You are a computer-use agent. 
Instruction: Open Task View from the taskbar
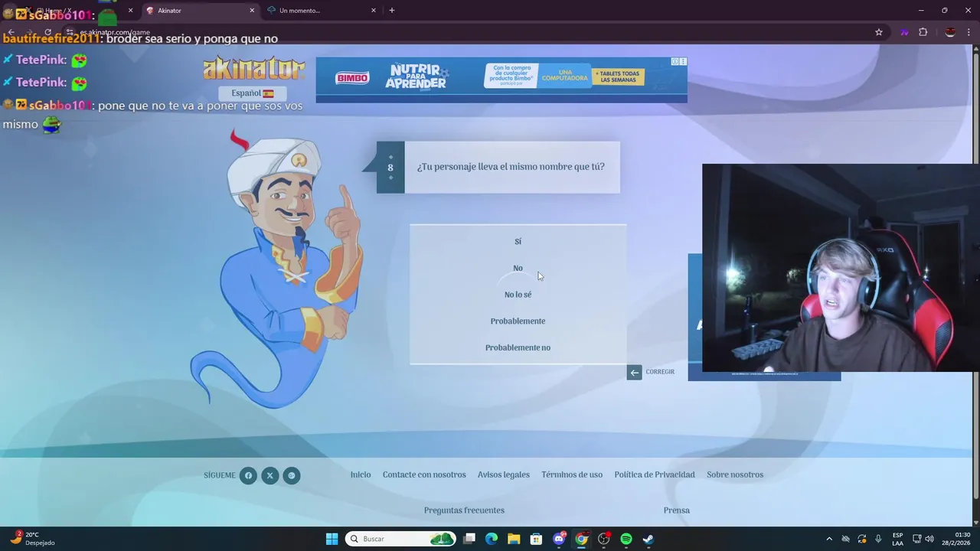[469, 540]
